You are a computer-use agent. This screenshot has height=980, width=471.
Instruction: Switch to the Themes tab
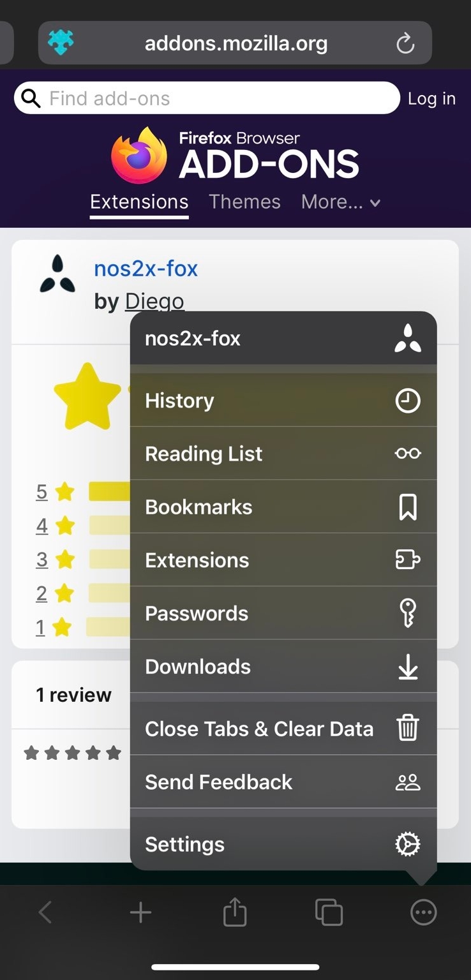pos(244,202)
